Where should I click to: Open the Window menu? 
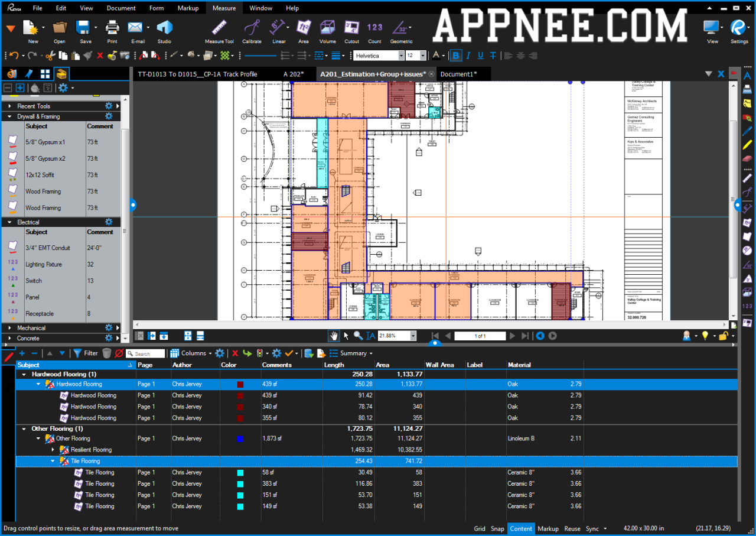click(x=260, y=8)
